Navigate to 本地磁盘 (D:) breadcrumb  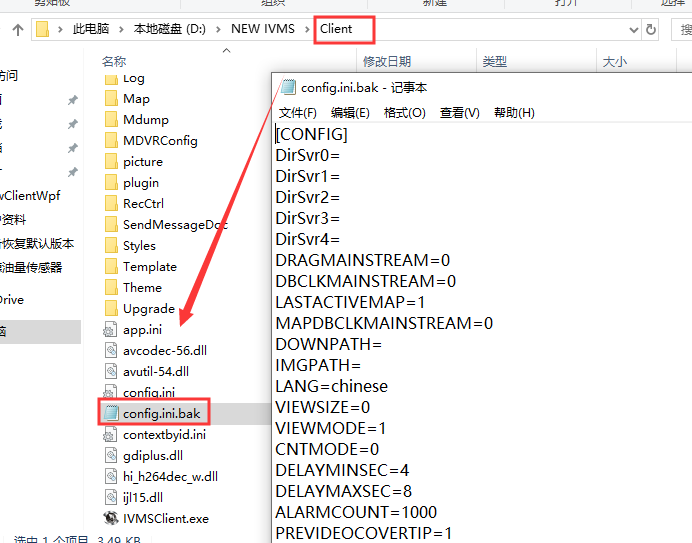pyautogui.click(x=170, y=29)
